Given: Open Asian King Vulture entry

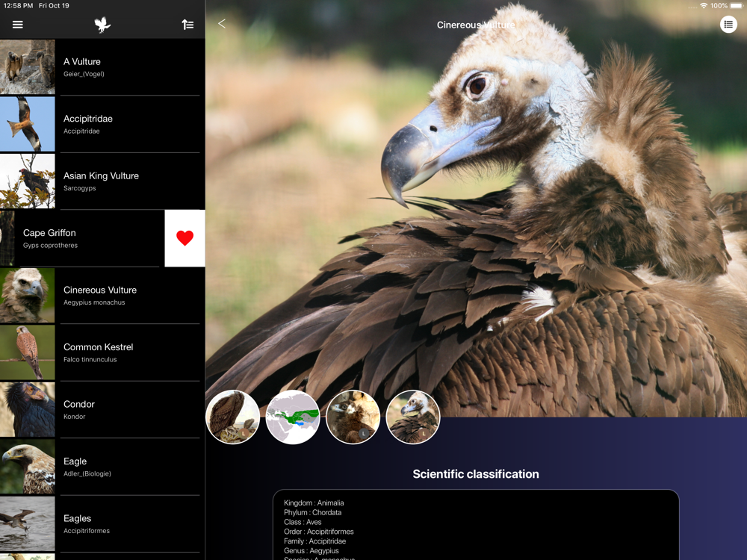Looking at the screenshot, I should coord(102,181).
